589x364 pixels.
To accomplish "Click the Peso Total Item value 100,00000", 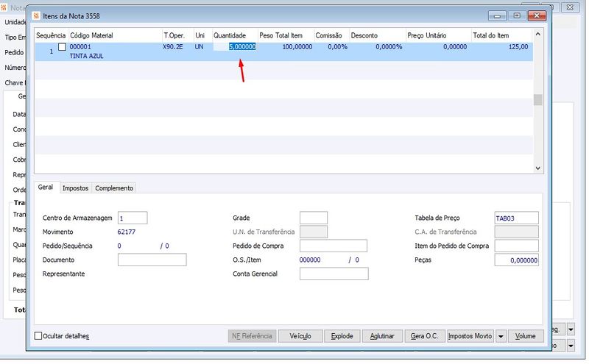I will 297,47.
